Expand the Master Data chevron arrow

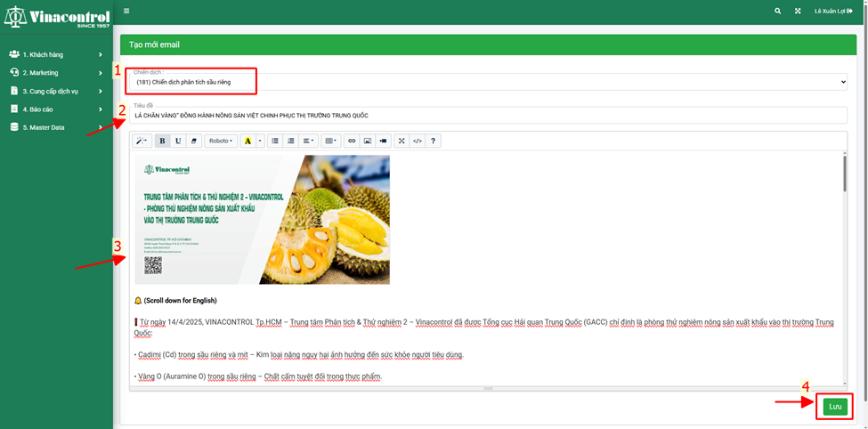[101, 127]
